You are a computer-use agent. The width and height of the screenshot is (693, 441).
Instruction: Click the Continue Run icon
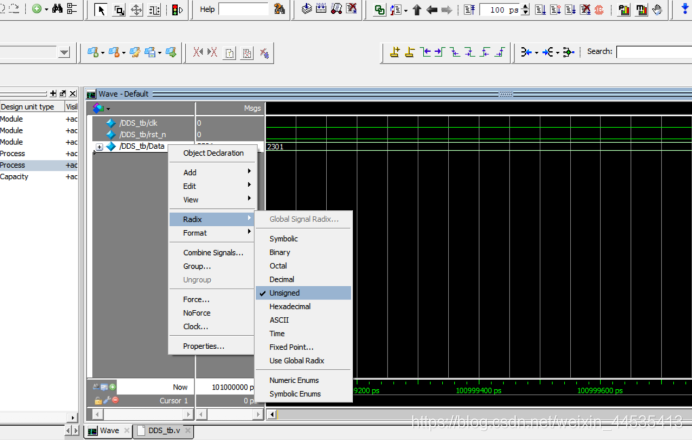(555, 10)
